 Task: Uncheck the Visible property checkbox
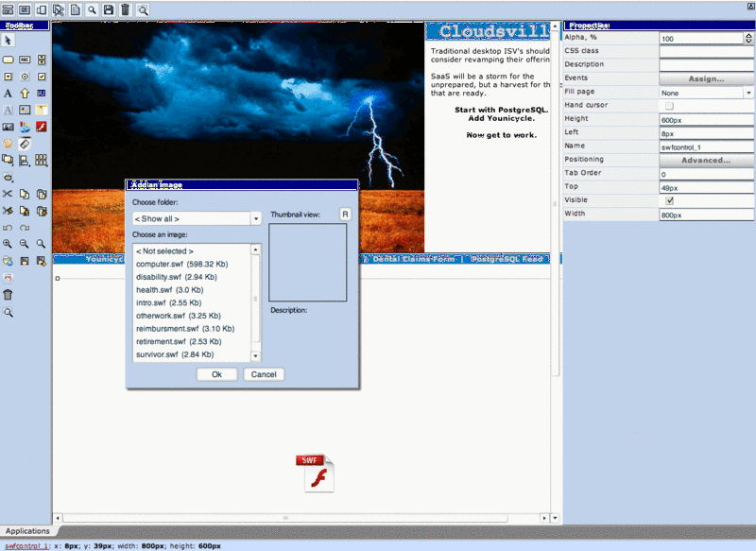pyautogui.click(x=669, y=201)
